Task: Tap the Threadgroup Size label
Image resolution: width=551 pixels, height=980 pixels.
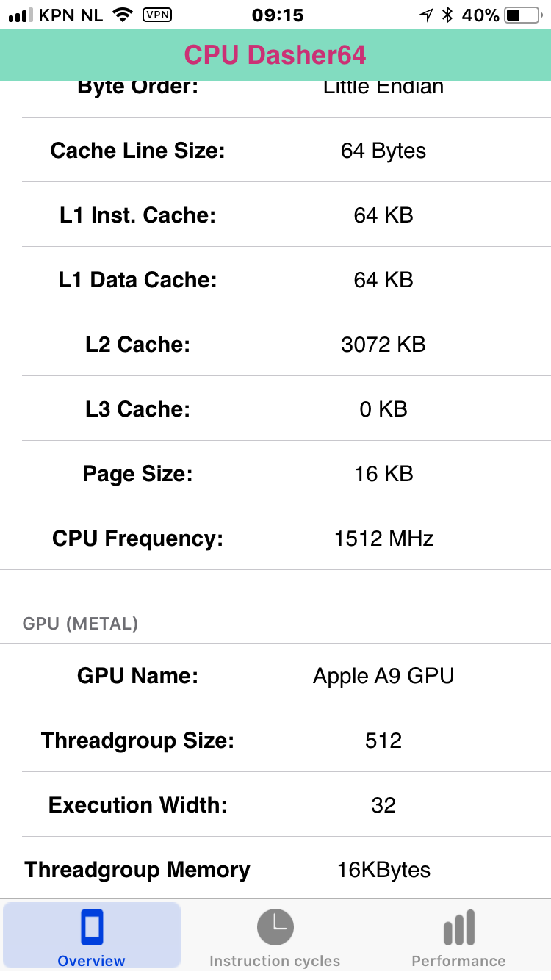Action: click(x=137, y=741)
